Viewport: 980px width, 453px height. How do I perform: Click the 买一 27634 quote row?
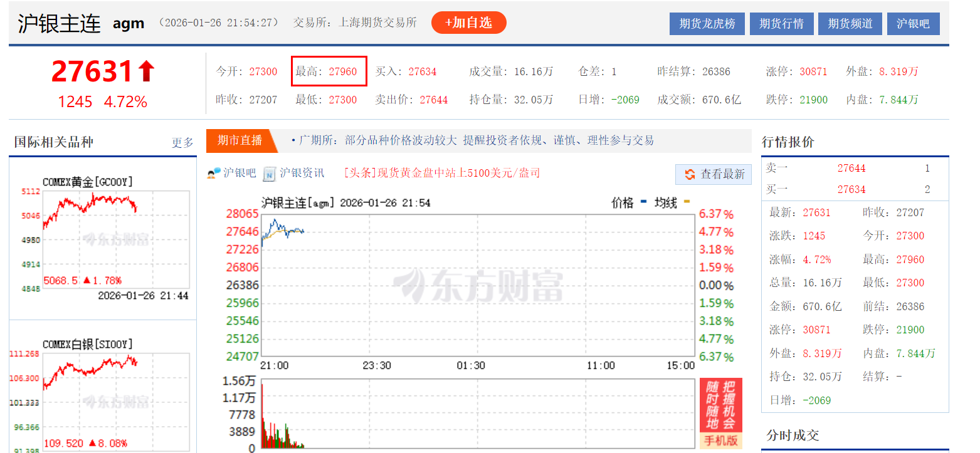pyautogui.click(x=855, y=189)
